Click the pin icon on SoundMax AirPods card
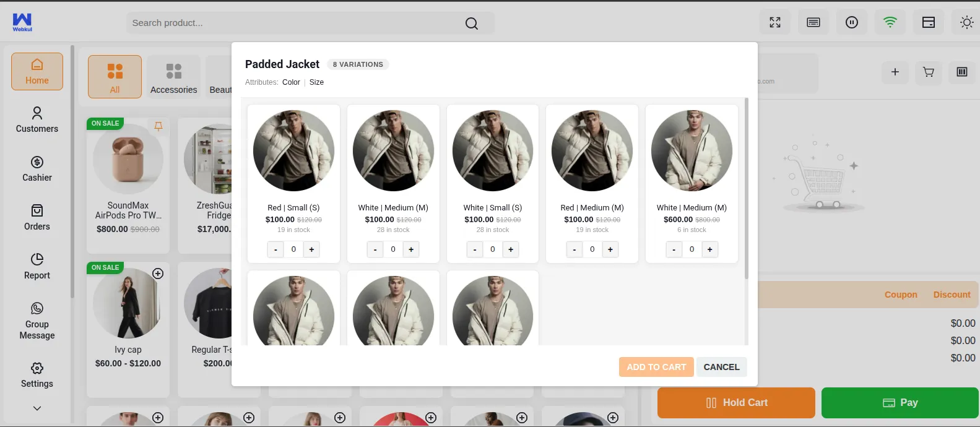 (x=158, y=126)
